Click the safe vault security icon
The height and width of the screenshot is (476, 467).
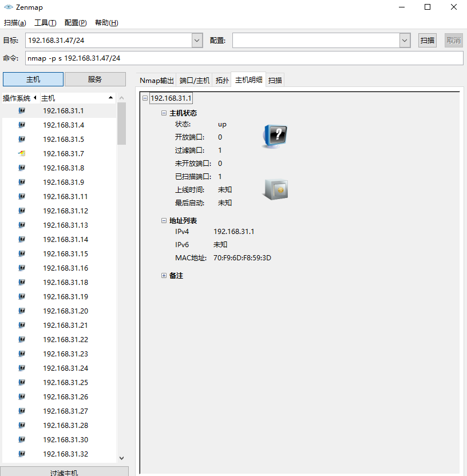[275, 189]
